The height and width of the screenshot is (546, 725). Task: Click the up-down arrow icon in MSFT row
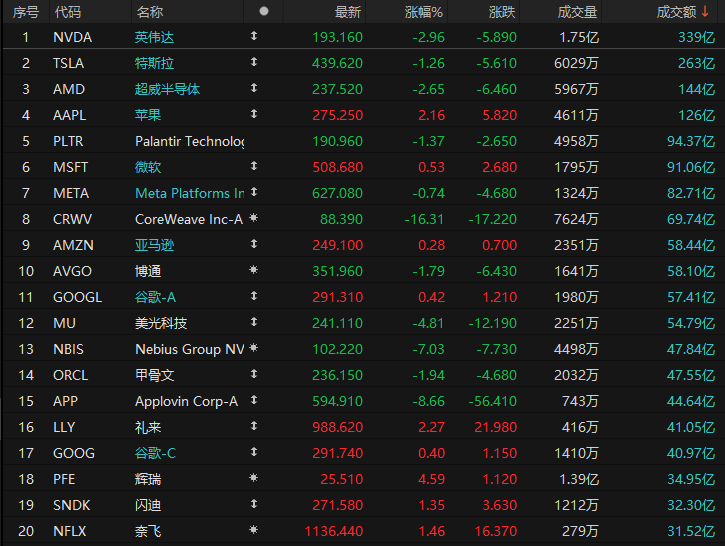[x=254, y=166]
